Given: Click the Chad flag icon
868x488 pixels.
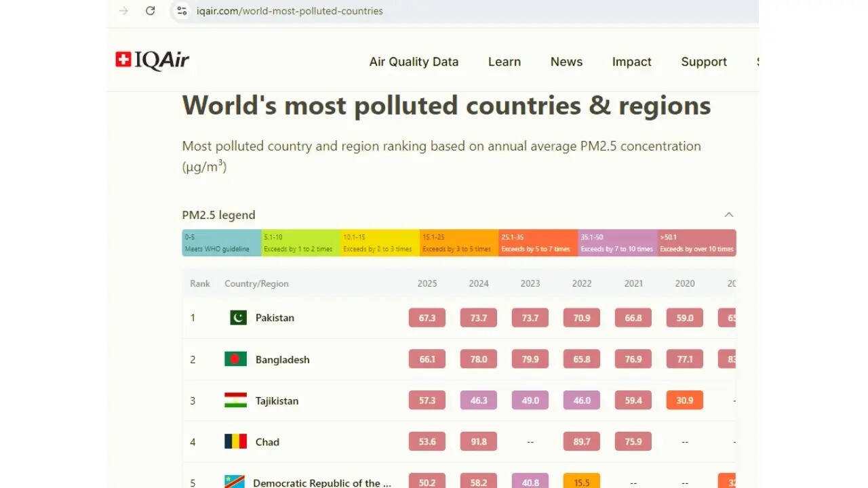Looking at the screenshot, I should click(x=235, y=442).
